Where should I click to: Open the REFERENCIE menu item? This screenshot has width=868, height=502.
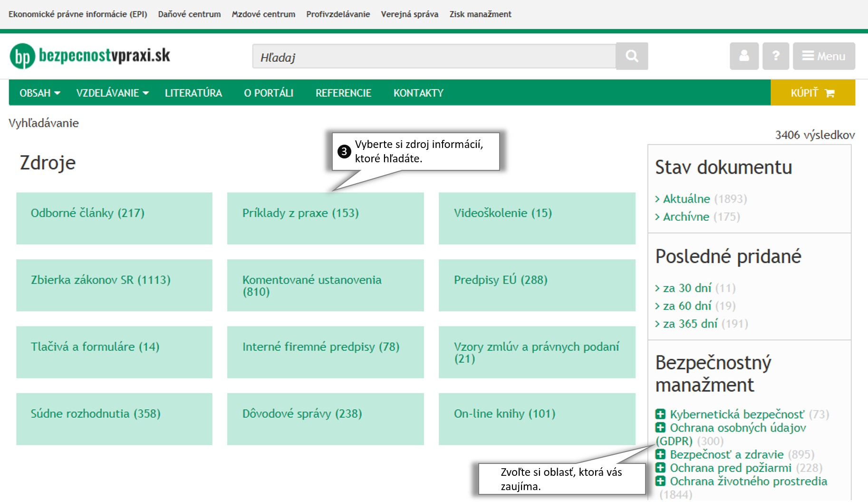coord(343,93)
